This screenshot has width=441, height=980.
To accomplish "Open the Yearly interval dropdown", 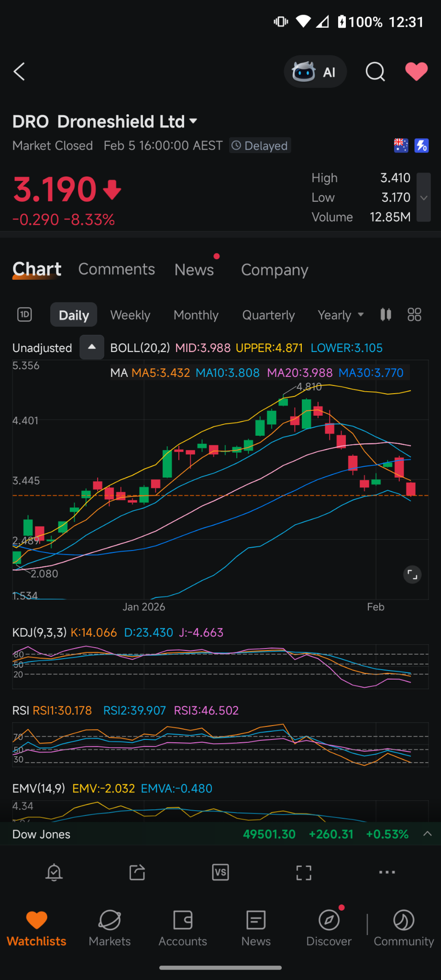I will pos(341,315).
